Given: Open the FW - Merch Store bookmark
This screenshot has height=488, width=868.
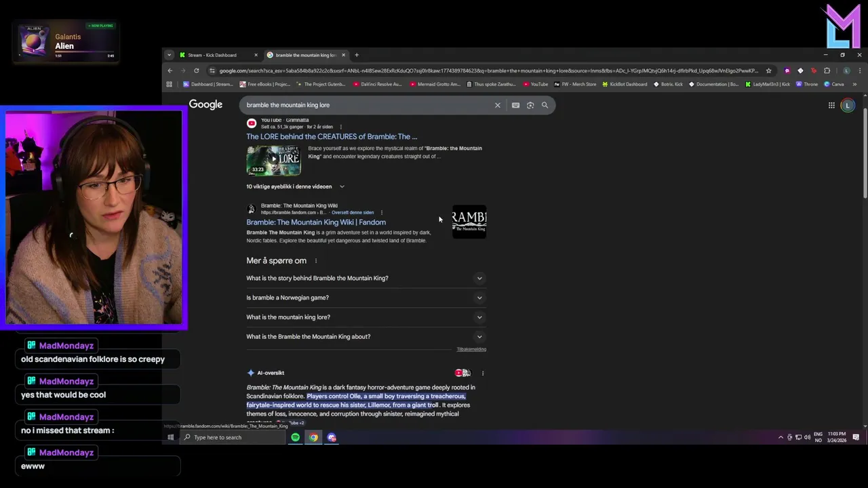Looking at the screenshot, I should point(575,84).
